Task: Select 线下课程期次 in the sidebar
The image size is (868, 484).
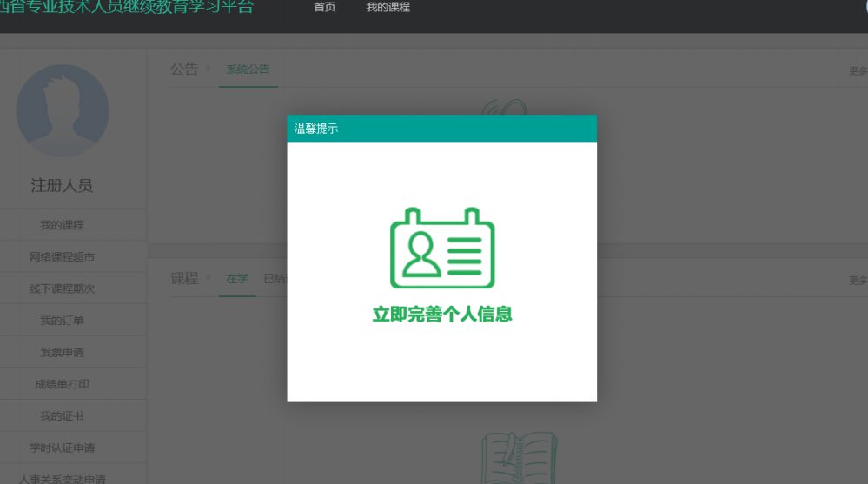Action: click(x=62, y=288)
